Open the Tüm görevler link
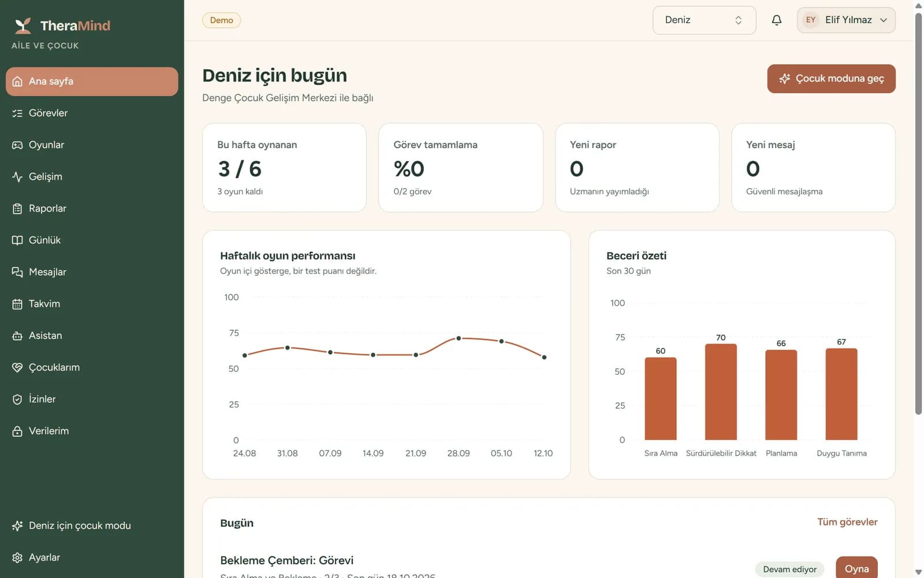This screenshot has height=578, width=924. [847, 522]
